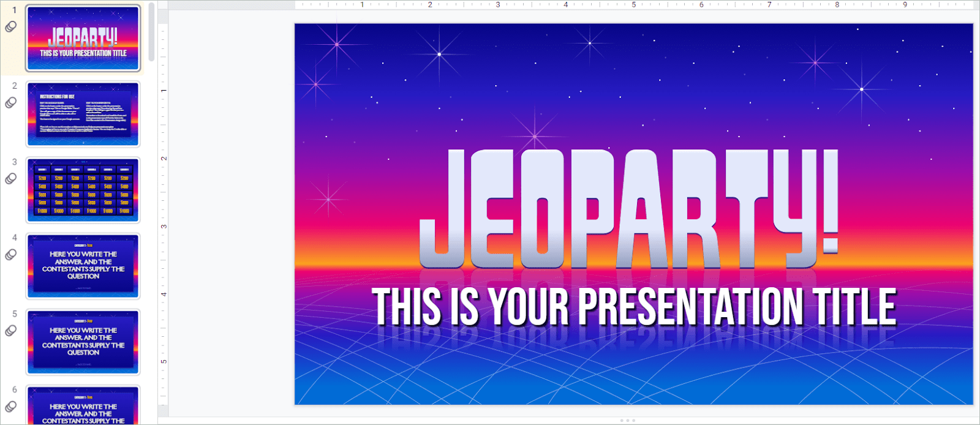Click the link icon beside slide 6
This screenshot has width=980, height=425.
[x=11, y=407]
